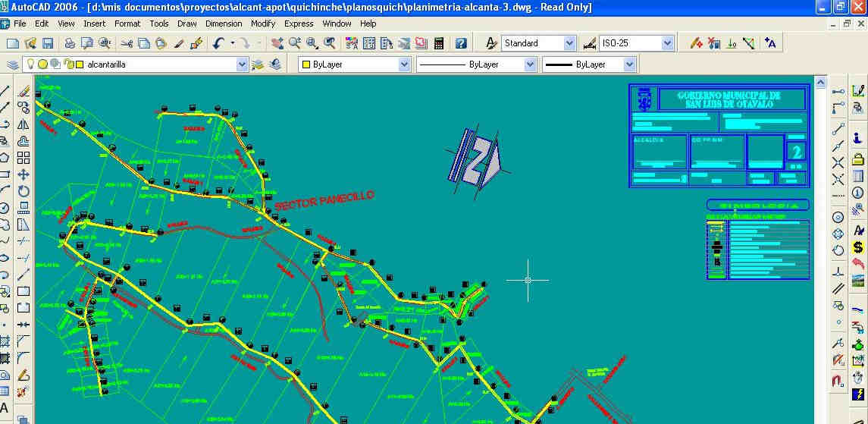Expand the alcantarilla layer dropdown

[x=242, y=64]
